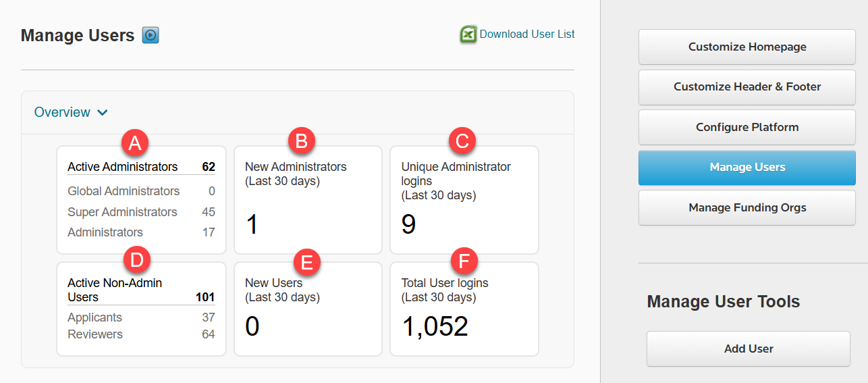Screen dimensions: 868x383
Task: Open Customize Header & Footer
Action: tap(747, 87)
